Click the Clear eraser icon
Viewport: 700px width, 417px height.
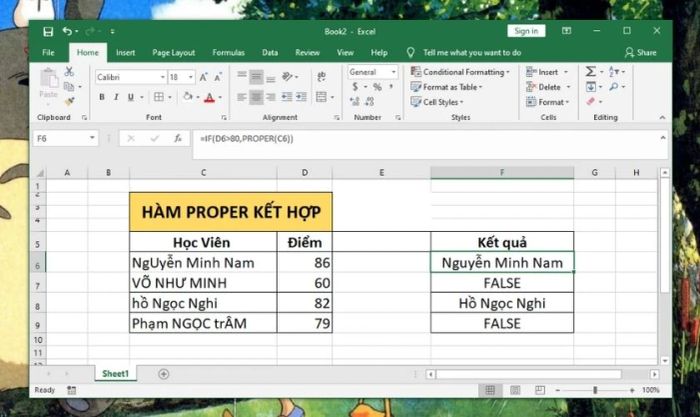tap(591, 101)
